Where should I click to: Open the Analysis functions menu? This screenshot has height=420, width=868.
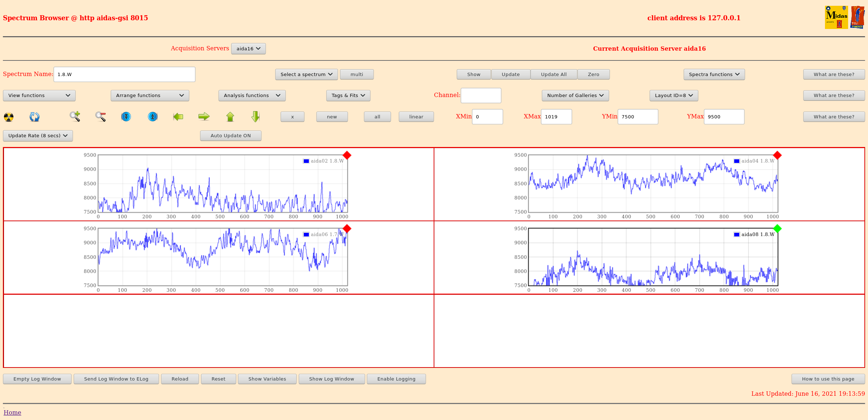[x=252, y=96]
